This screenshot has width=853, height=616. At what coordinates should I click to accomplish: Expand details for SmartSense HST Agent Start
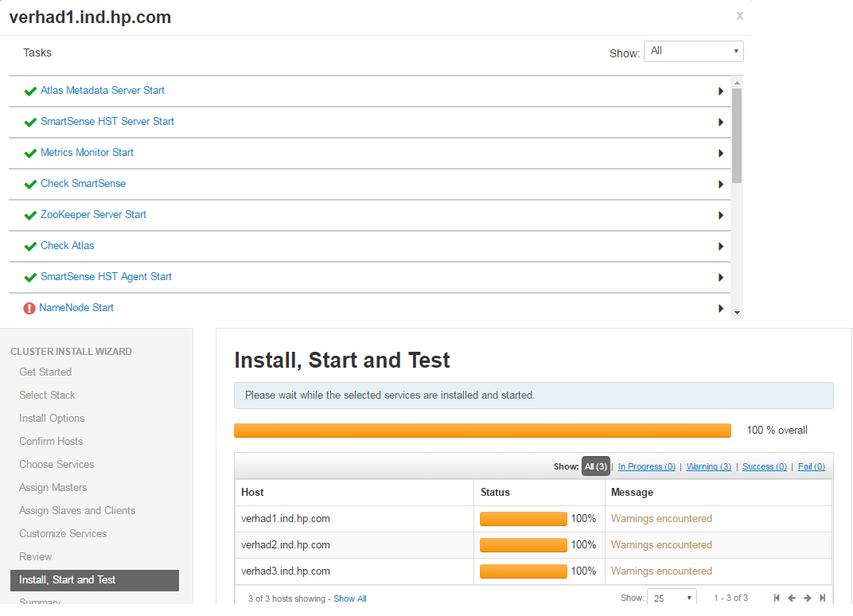[x=720, y=277]
